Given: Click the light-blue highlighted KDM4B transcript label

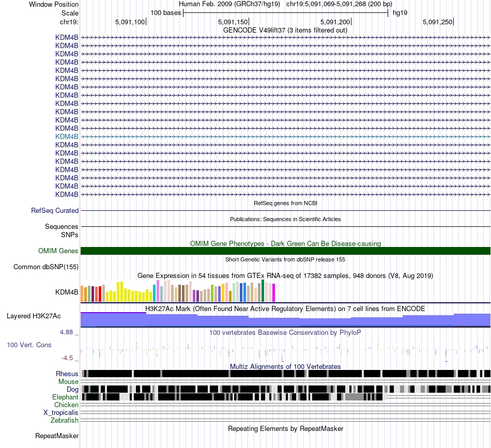Looking at the screenshot, I should 67,136.
